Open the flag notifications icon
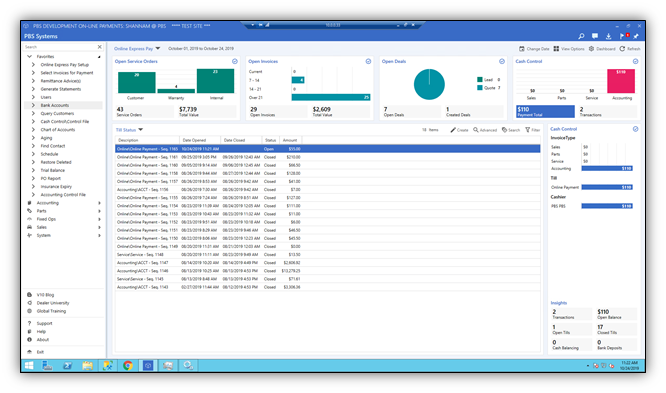 pyautogui.click(x=622, y=36)
